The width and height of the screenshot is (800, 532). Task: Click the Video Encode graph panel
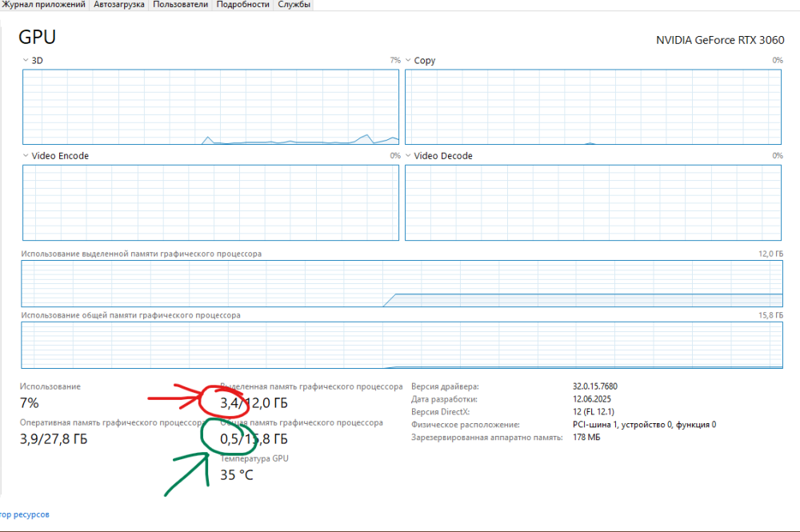click(210, 202)
